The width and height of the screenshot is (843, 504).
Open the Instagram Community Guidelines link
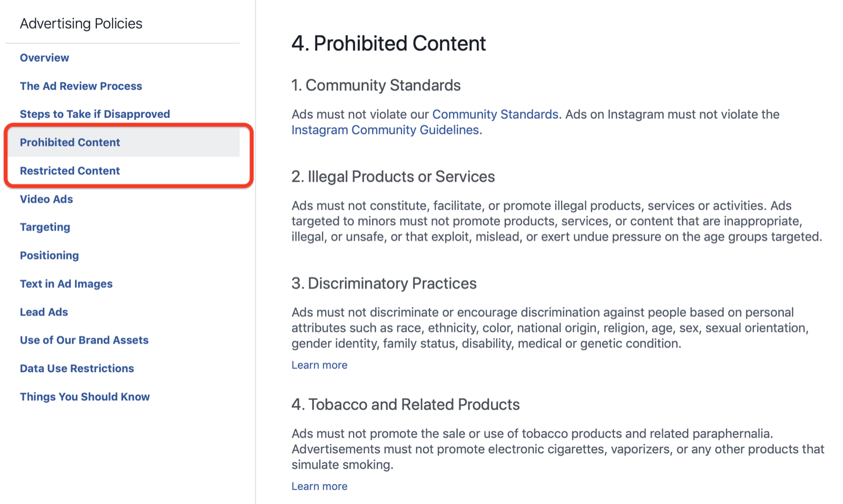click(x=385, y=130)
